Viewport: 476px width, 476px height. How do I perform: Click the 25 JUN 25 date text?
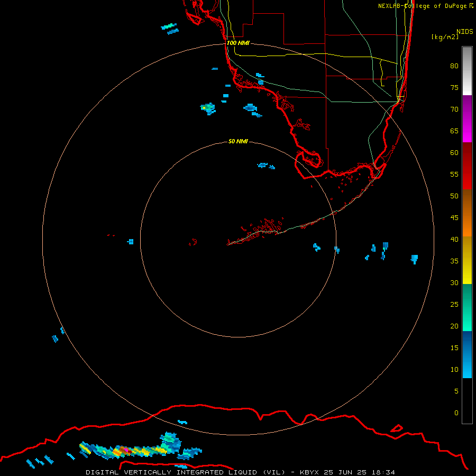pos(346,472)
